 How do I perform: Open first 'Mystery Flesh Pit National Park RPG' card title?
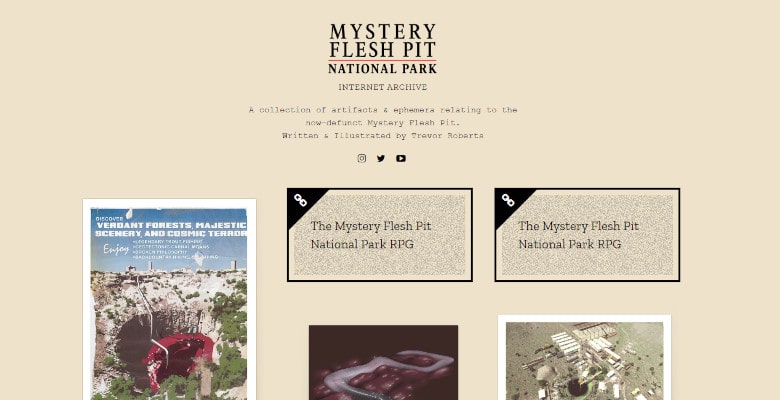point(371,235)
